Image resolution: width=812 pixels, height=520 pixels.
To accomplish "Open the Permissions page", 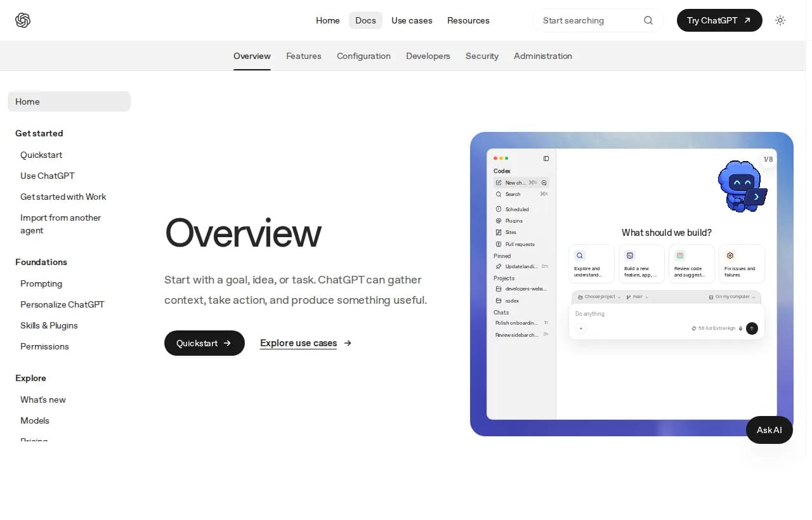I will [44, 346].
